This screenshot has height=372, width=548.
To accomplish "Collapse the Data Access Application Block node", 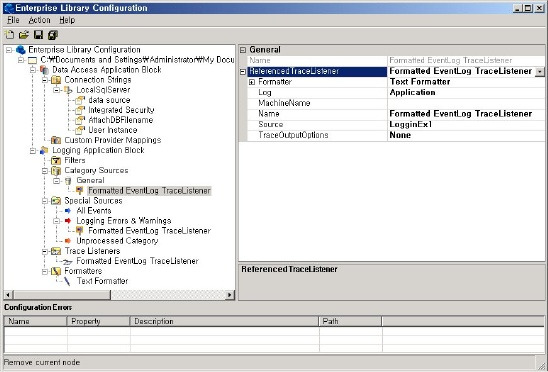I will click(33, 70).
